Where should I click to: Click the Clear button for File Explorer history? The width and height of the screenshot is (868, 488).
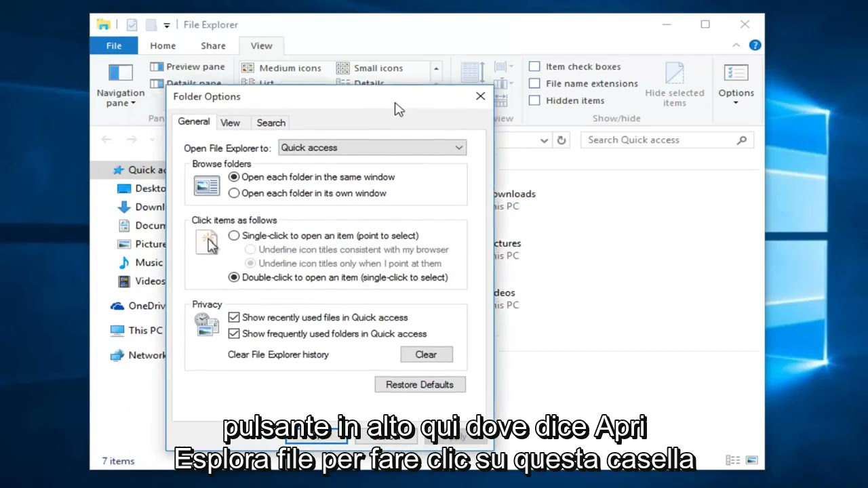click(426, 354)
